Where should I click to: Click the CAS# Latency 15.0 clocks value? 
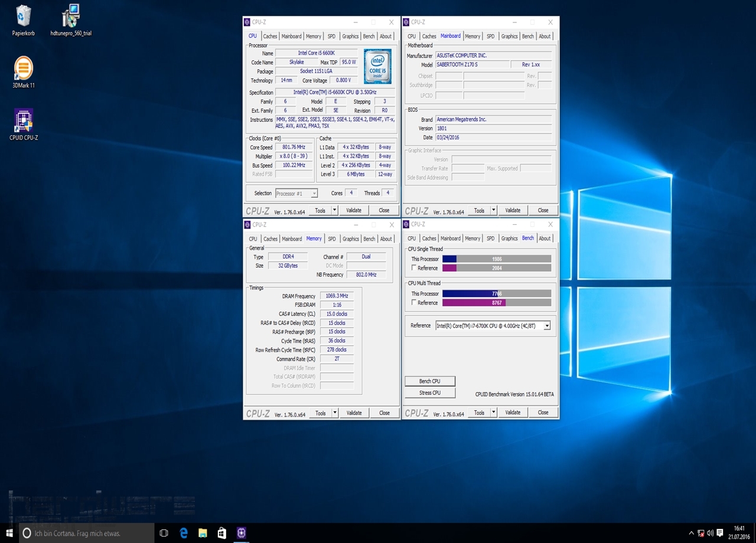point(337,314)
